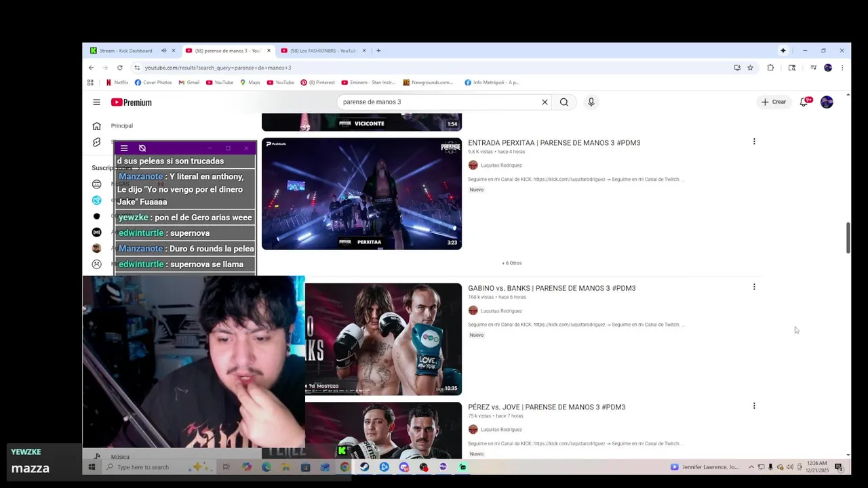Click the magnifier search button

[x=564, y=102]
